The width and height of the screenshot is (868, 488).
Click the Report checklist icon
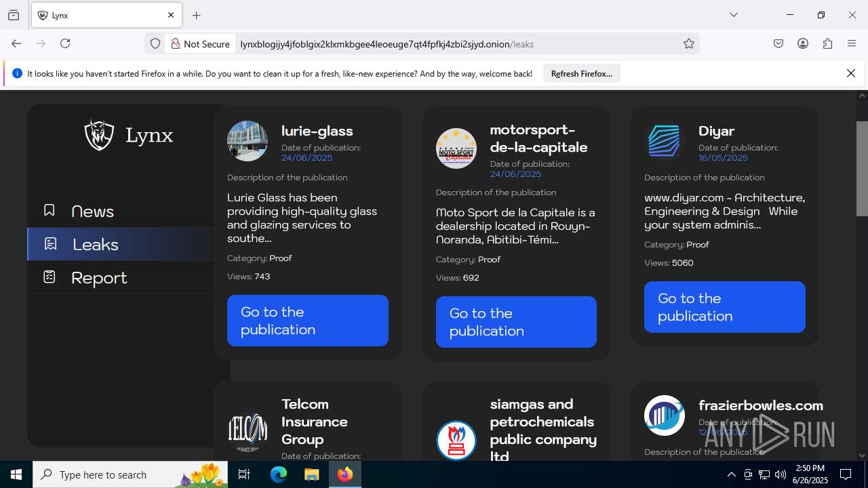click(x=49, y=277)
